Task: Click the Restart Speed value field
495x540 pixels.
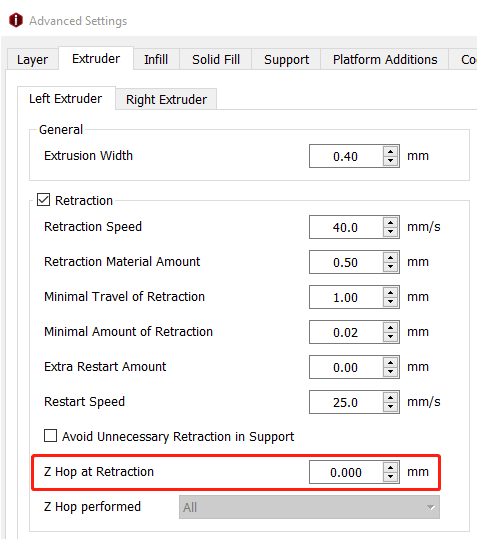Action: [346, 402]
